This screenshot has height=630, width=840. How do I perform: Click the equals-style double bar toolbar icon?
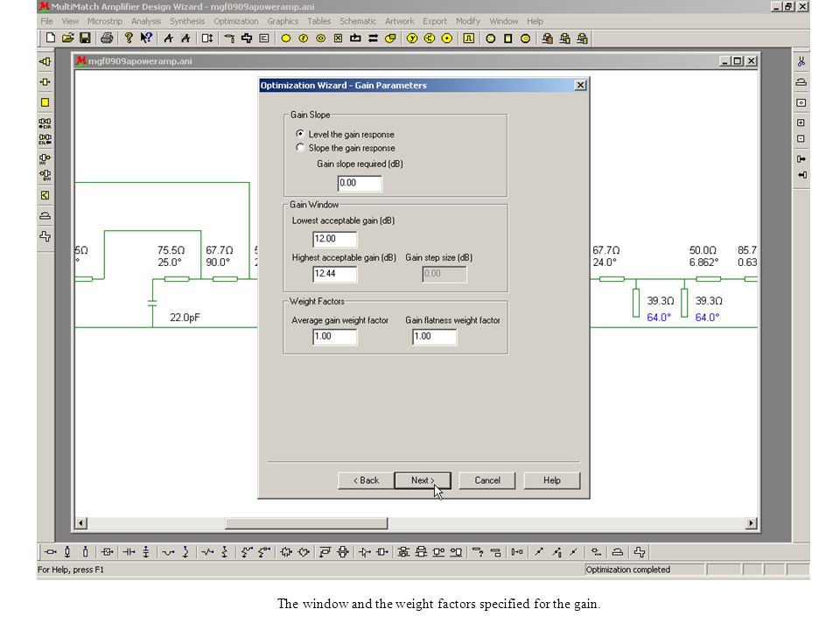coord(373,38)
